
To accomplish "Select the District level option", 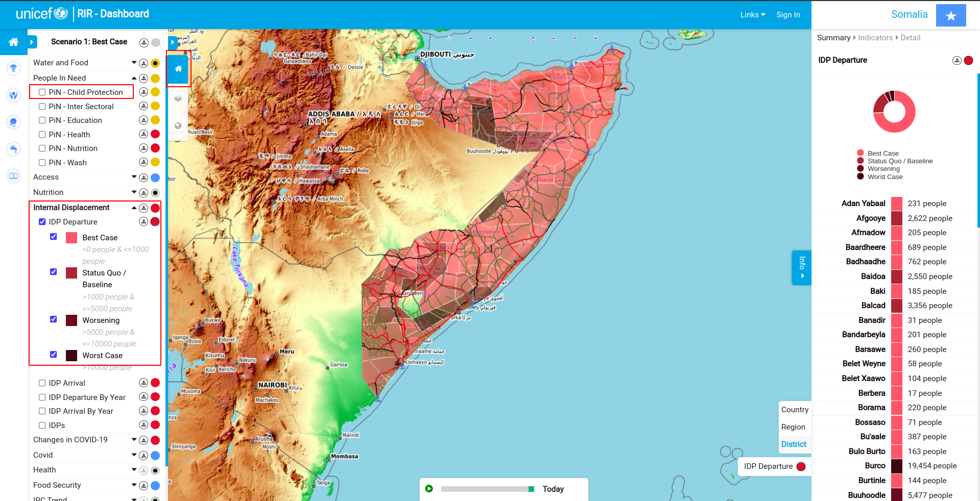I will 794,444.
